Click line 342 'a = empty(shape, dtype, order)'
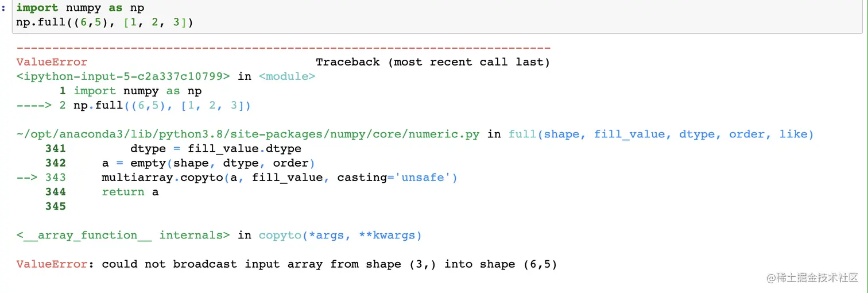Image resolution: width=868 pixels, height=293 pixels. click(209, 163)
